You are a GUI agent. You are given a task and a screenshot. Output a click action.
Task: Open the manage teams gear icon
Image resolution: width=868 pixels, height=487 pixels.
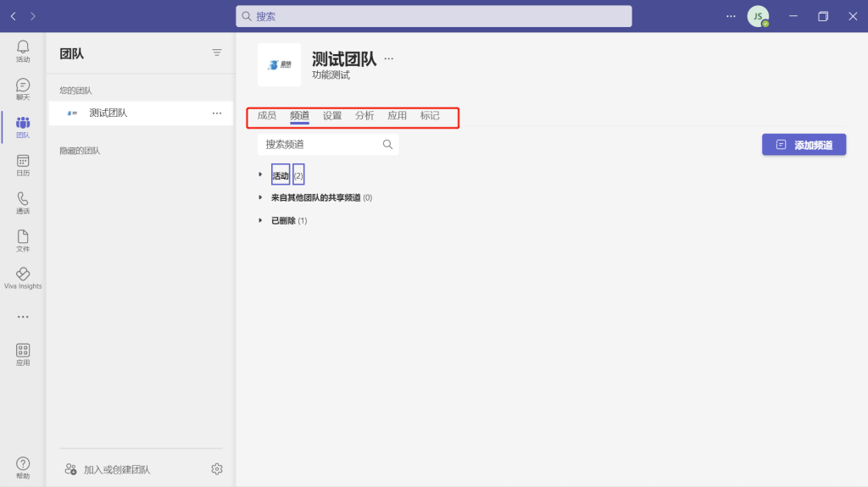[x=216, y=468]
